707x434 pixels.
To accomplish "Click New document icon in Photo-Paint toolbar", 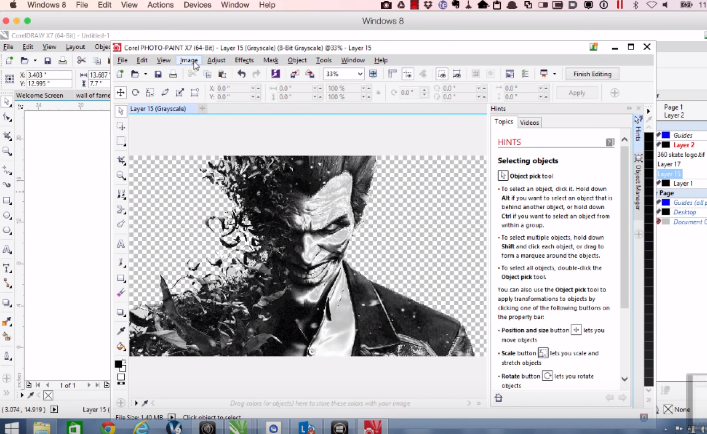I will 120,74.
